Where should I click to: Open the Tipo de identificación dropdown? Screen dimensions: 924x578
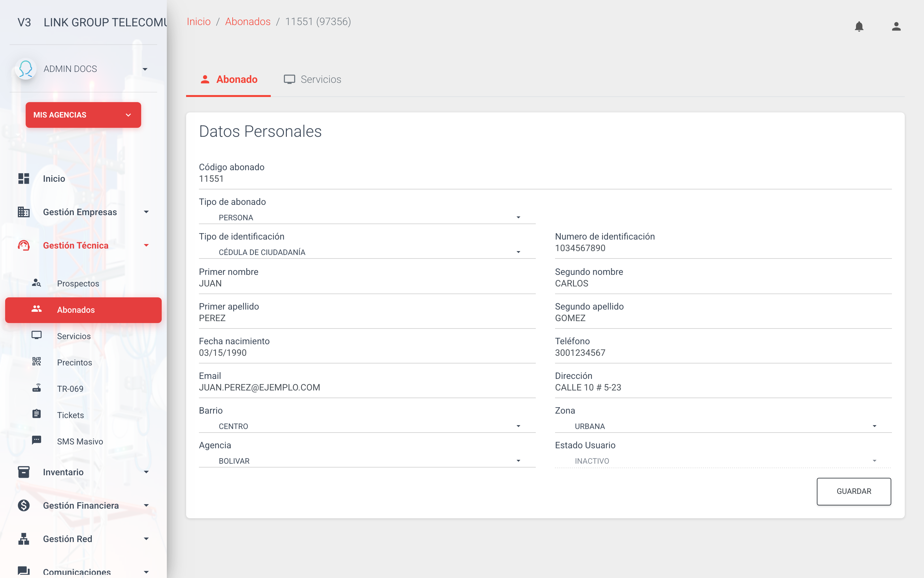pyautogui.click(x=367, y=252)
